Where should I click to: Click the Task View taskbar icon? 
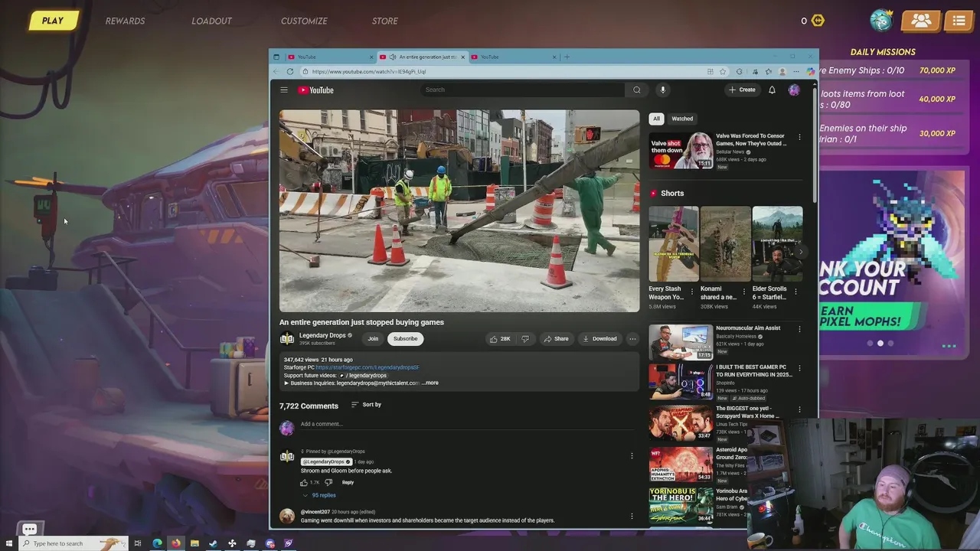click(138, 543)
